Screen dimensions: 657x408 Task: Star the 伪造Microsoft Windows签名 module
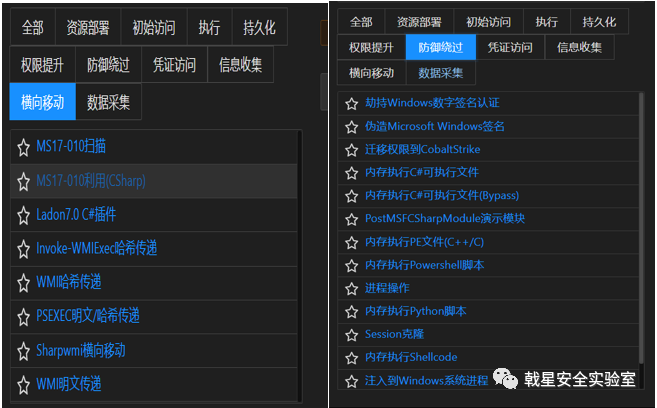[x=352, y=127]
